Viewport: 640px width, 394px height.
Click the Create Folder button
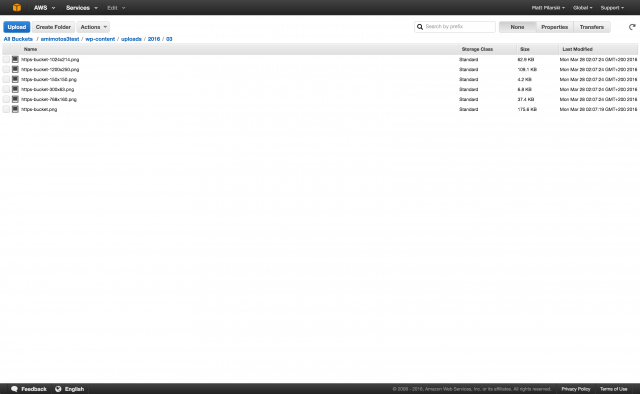53,27
